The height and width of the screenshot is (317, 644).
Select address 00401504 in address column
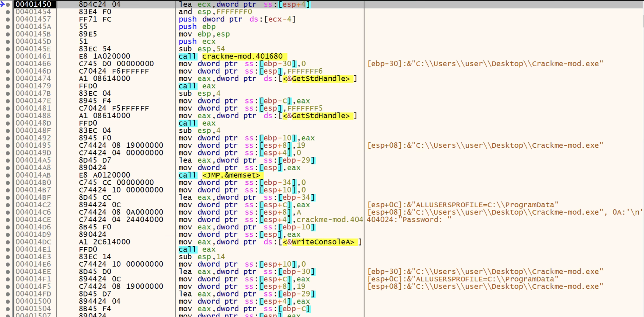(34, 309)
